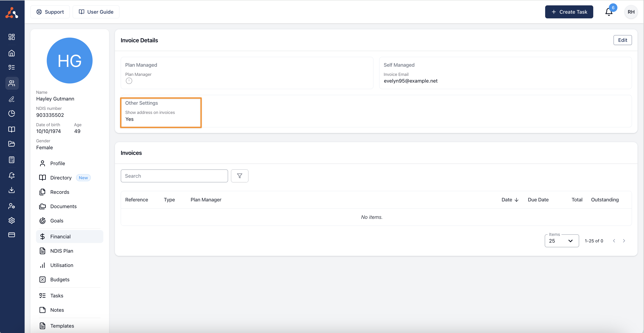Select Budgets in participant menu
The height and width of the screenshot is (333, 644).
pos(60,280)
